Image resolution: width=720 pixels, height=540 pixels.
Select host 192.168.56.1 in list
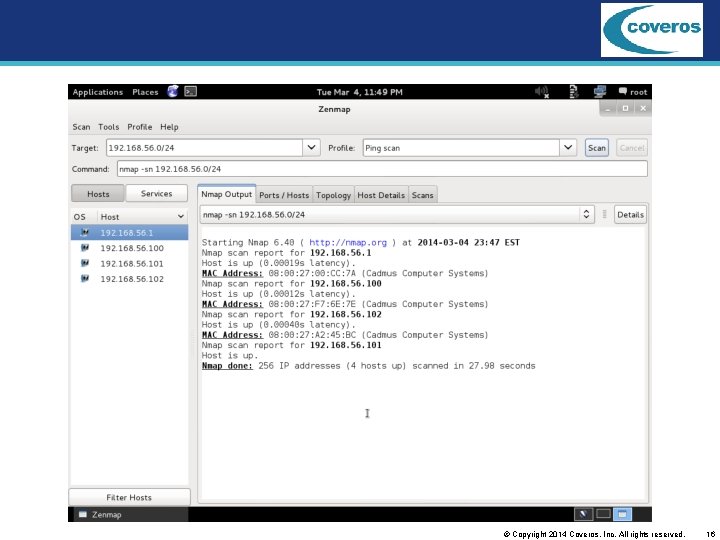(129, 232)
